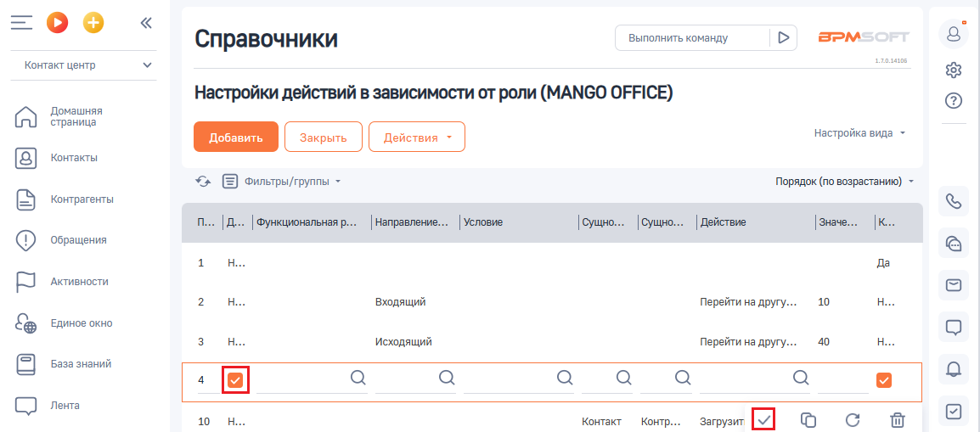Click Перейти на другу... in the Входящий row
980x432 pixels.
click(748, 302)
